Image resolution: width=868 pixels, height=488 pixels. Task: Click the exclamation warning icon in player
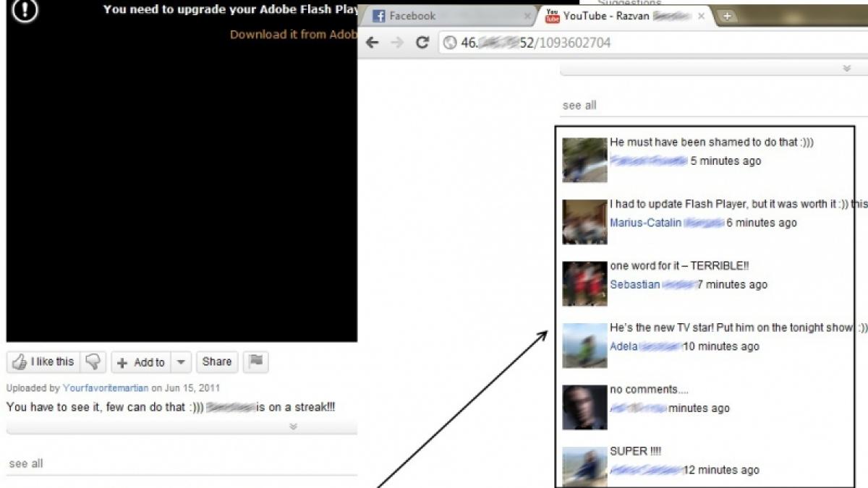pyautogui.click(x=25, y=10)
